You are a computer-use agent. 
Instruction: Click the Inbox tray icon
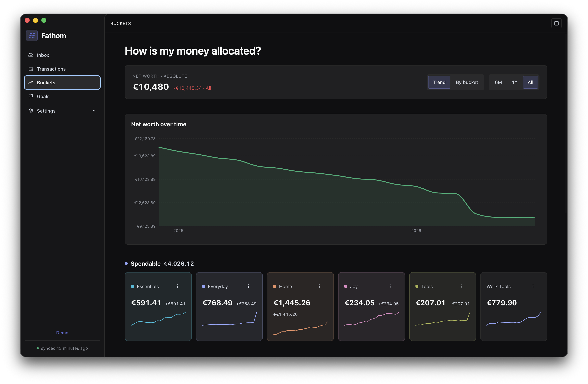pyautogui.click(x=31, y=55)
